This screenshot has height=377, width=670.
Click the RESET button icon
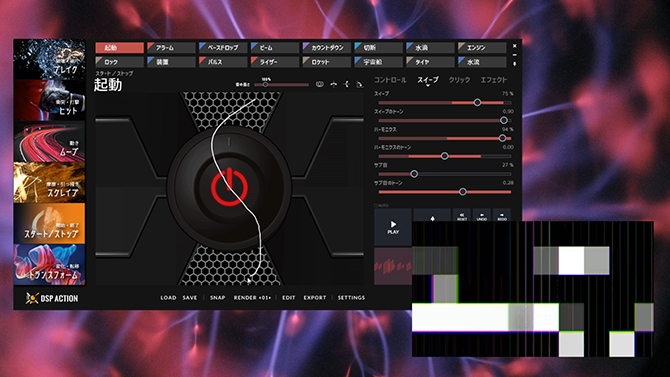(x=462, y=216)
